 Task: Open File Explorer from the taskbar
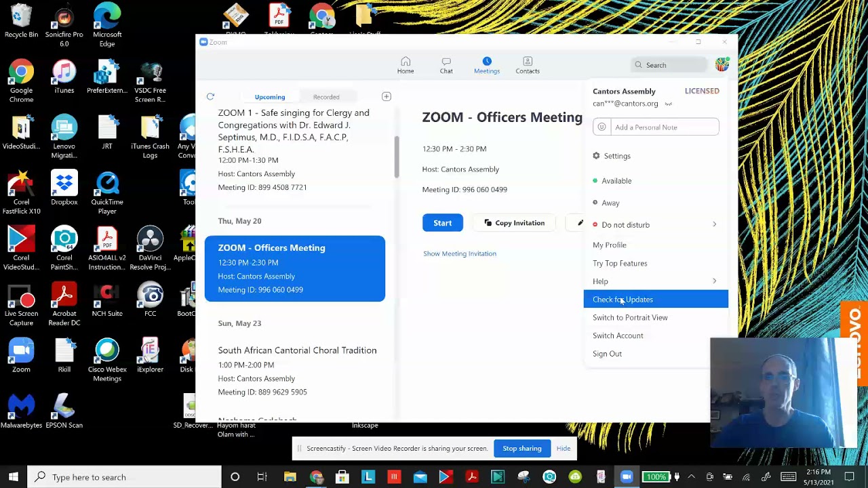coord(290,477)
